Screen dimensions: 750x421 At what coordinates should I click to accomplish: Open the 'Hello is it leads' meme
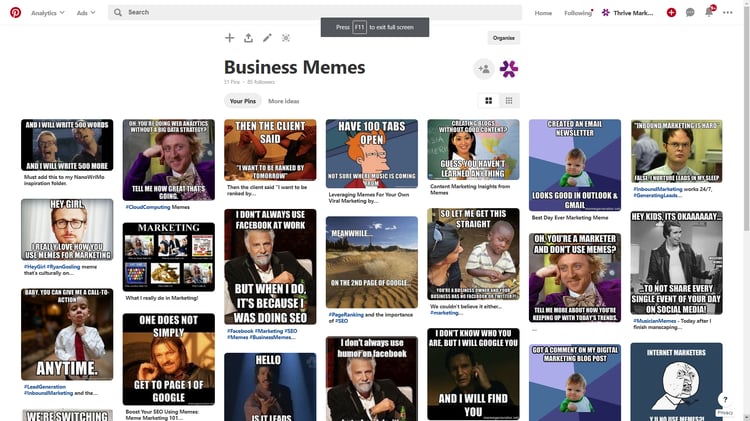coord(270,387)
